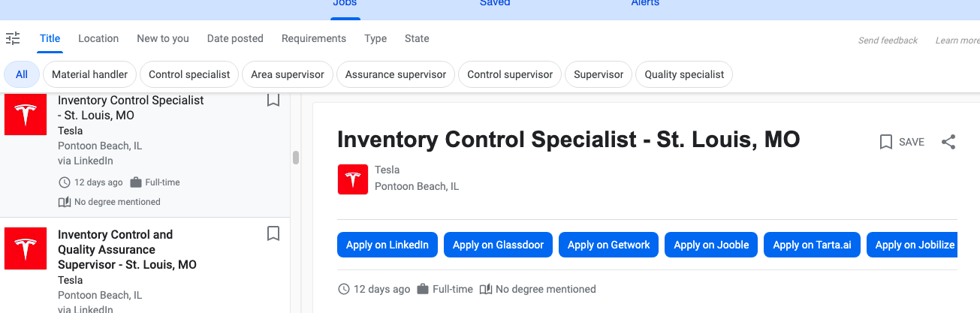Click Apply on Glassdoor button

[499, 245]
